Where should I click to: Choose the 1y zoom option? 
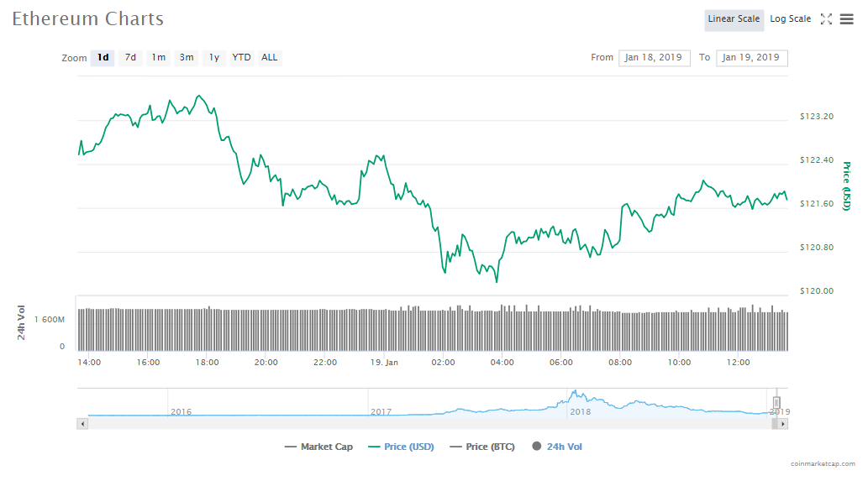[x=214, y=58]
